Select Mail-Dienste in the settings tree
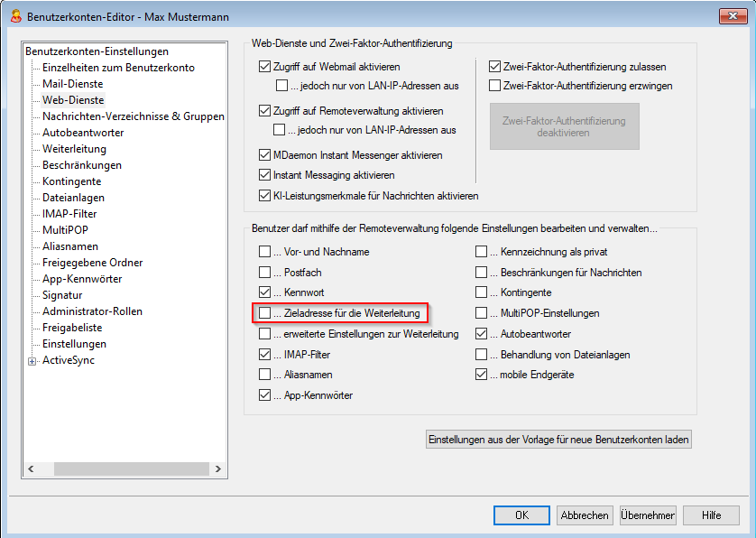Screen dimensions: 756x538 (x=72, y=84)
